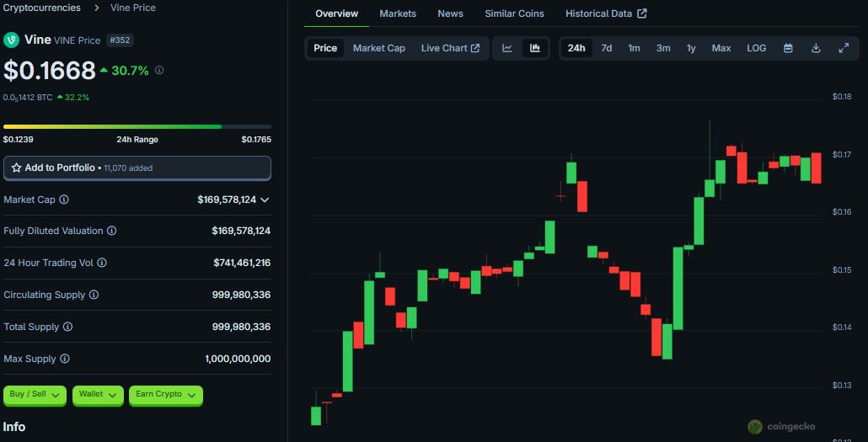Viewport: 868px width, 442px height.
Task: Open the calendar date range picker
Action: click(788, 48)
